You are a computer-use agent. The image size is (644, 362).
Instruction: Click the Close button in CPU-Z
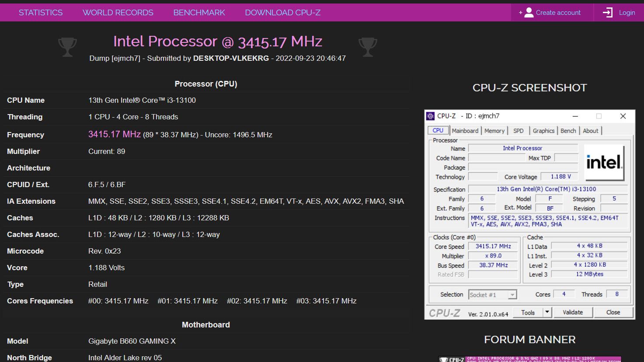[x=613, y=312]
